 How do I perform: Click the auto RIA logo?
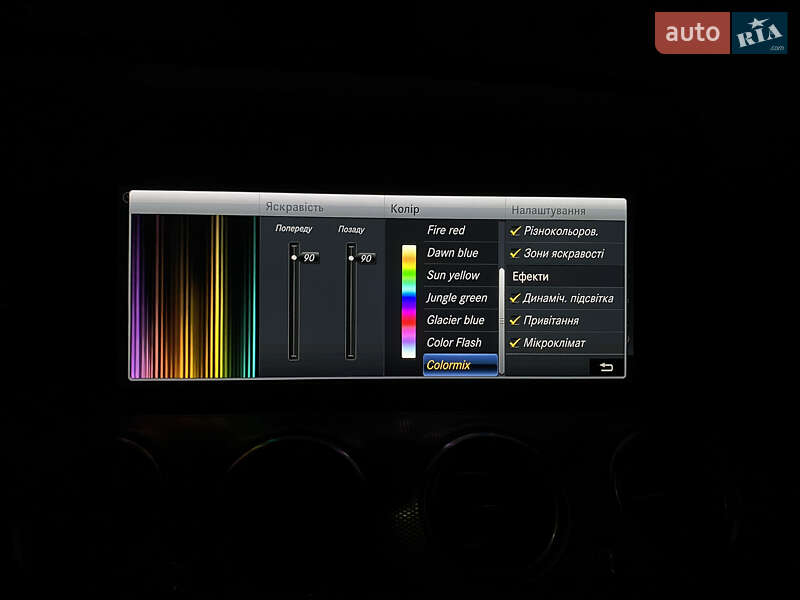click(720, 33)
